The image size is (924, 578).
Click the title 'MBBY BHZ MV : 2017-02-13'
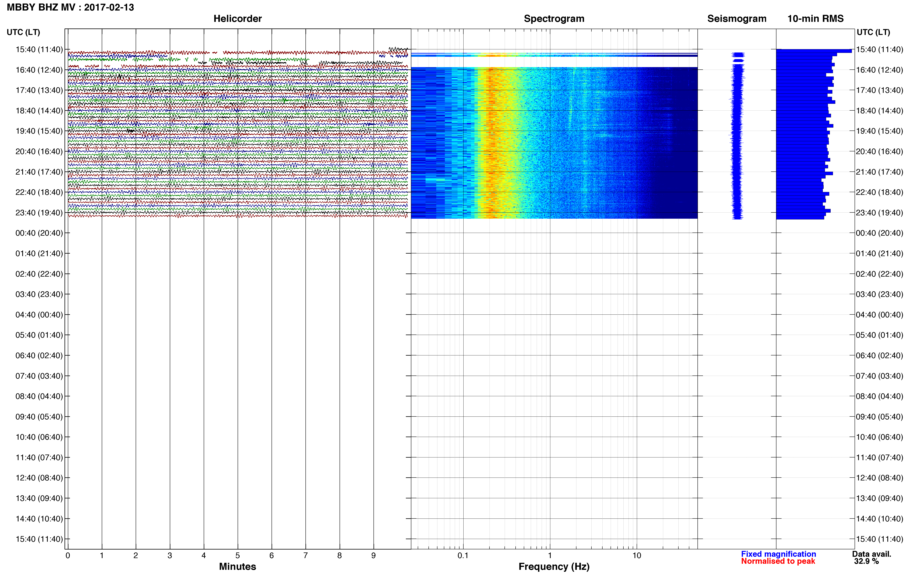click(71, 7)
